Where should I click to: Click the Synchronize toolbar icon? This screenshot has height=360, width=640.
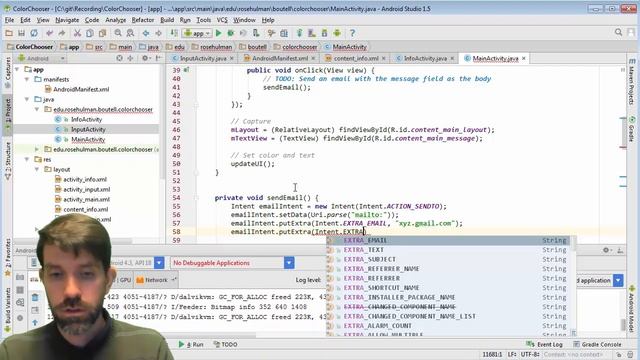click(x=34, y=33)
